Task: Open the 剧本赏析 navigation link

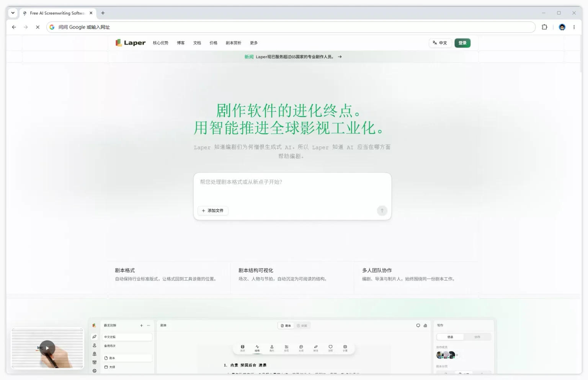Action: [234, 43]
